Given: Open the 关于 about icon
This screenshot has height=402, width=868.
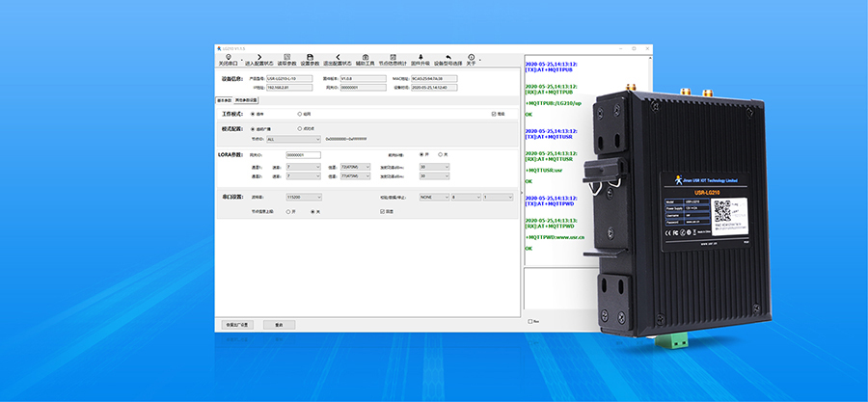Looking at the screenshot, I should [471, 60].
